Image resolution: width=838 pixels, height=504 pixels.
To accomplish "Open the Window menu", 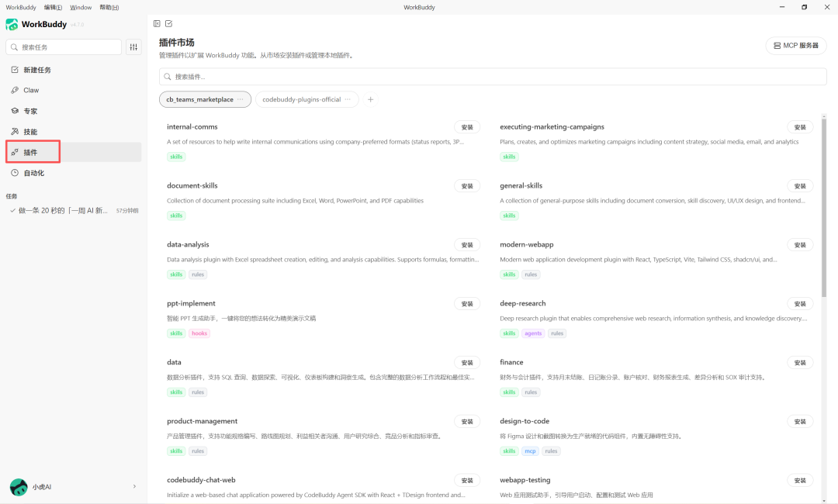I will click(x=81, y=7).
